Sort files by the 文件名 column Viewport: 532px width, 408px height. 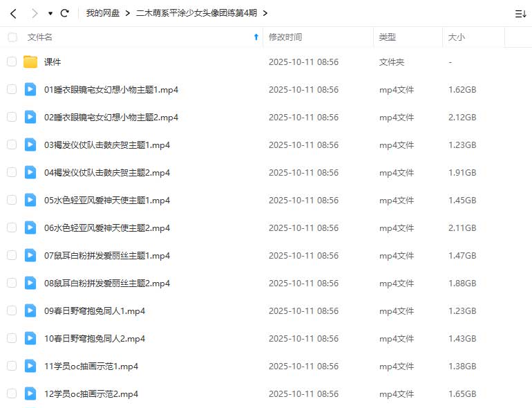pyautogui.click(x=40, y=37)
